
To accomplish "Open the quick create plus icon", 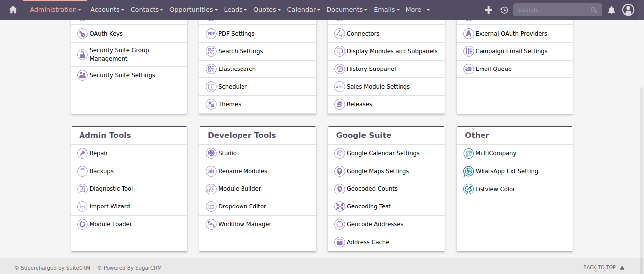I will pos(488,10).
